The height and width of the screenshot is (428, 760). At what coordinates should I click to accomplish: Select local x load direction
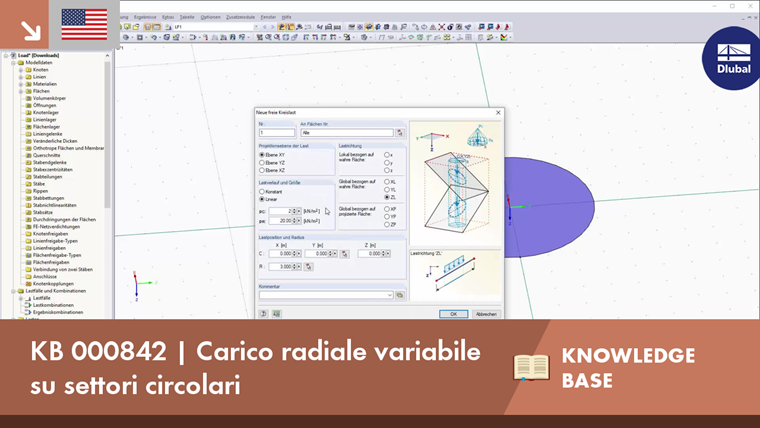(387, 155)
